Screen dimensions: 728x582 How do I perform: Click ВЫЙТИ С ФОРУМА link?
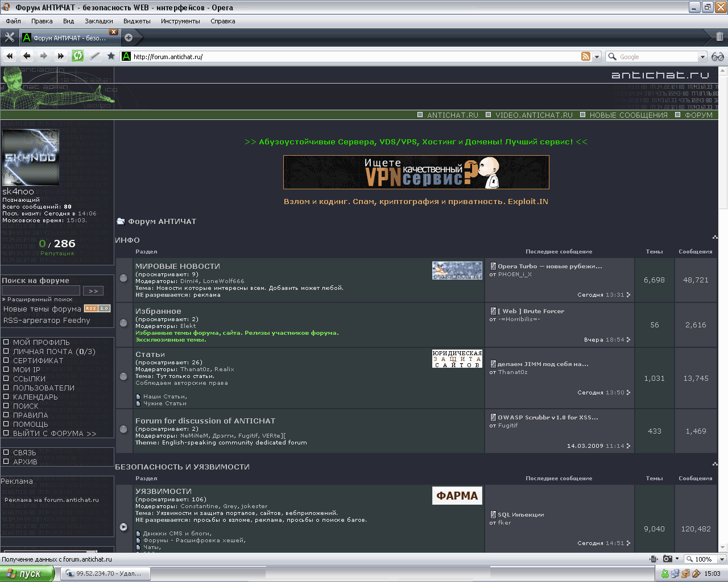[x=55, y=433]
